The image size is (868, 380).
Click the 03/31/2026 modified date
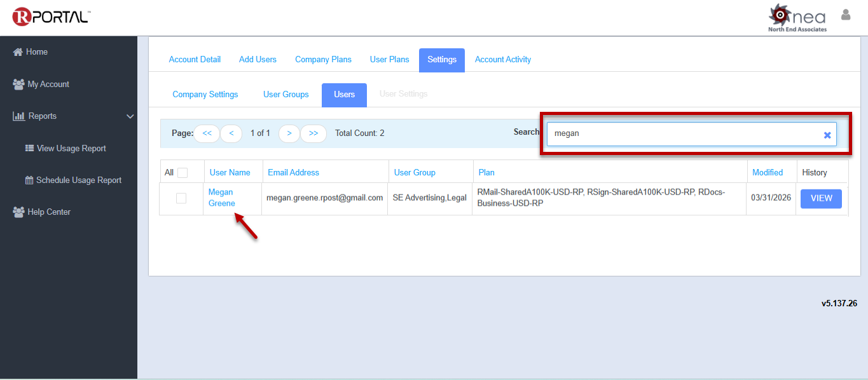pos(771,198)
